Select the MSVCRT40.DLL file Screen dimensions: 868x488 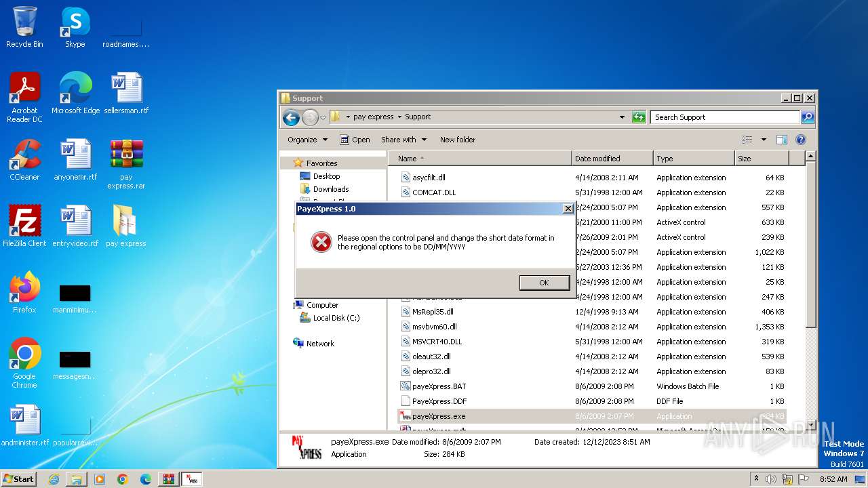(x=437, y=342)
